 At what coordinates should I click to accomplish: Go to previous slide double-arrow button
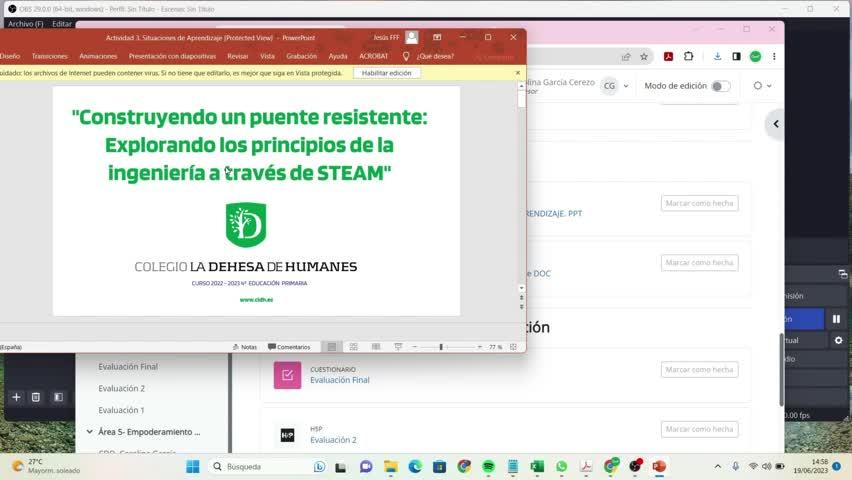pos(522,297)
